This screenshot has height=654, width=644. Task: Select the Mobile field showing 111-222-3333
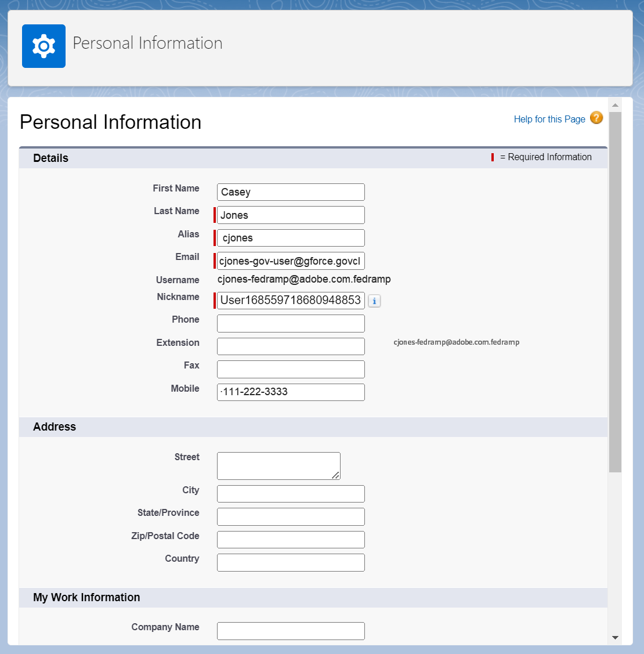pos(290,392)
